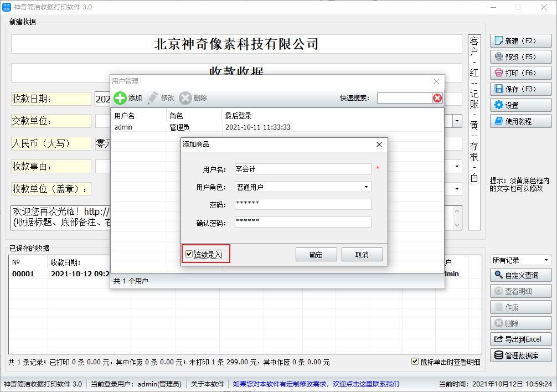
Task: Click About this software in status bar
Action: click(208, 384)
